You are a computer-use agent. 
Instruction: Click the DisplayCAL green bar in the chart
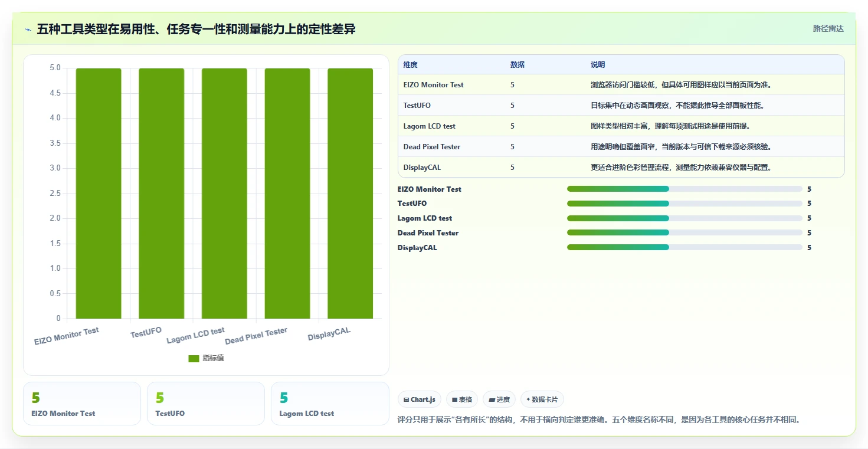click(x=351, y=194)
